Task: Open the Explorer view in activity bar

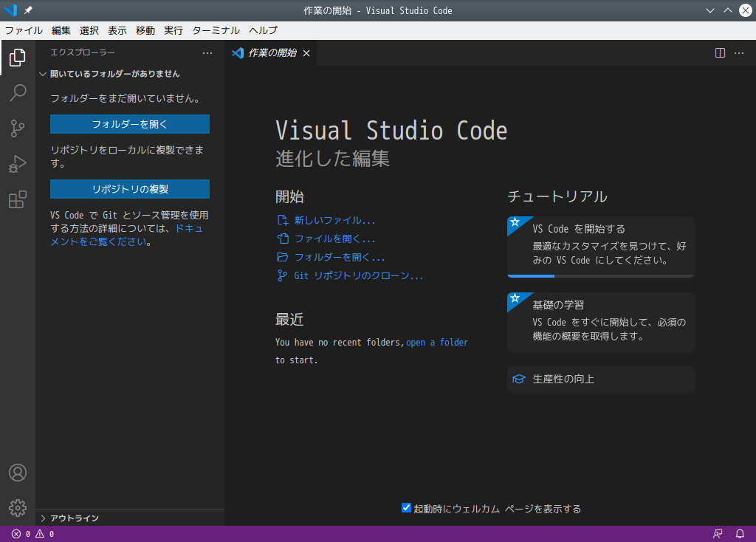Action: [x=18, y=58]
